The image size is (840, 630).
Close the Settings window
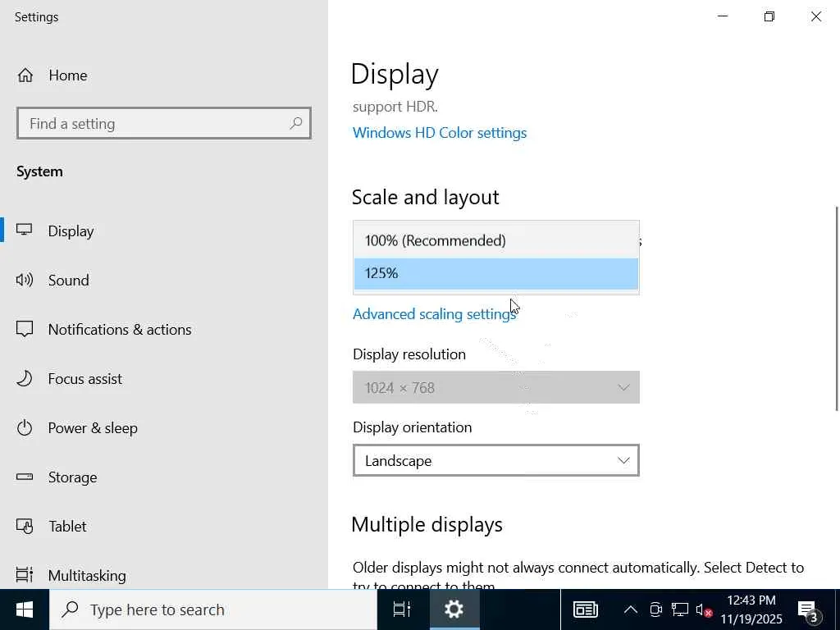(816, 16)
